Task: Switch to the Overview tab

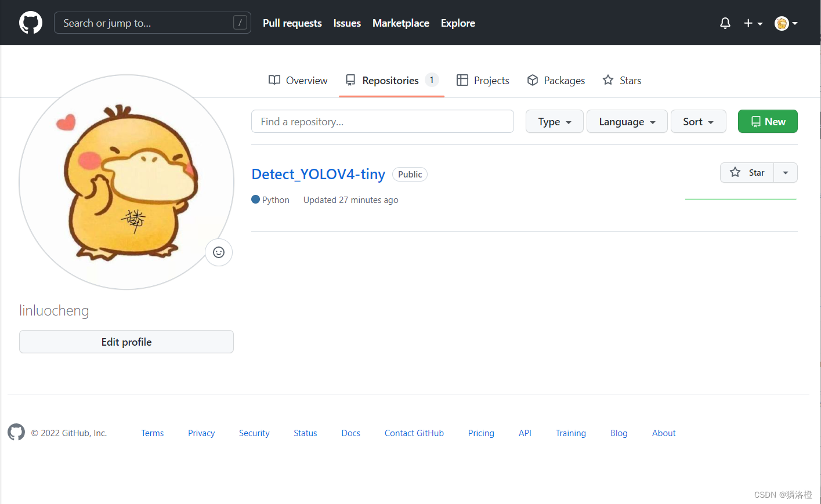Action: click(x=298, y=80)
